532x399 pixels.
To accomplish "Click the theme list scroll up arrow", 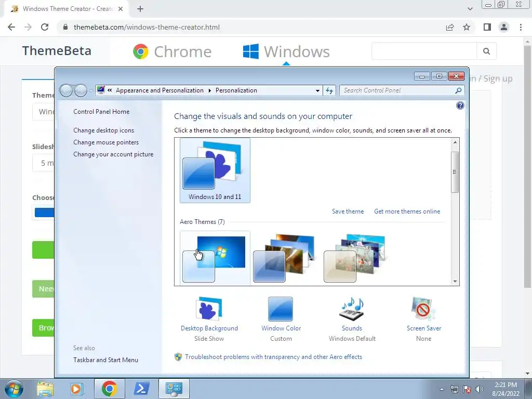I will 455,142.
